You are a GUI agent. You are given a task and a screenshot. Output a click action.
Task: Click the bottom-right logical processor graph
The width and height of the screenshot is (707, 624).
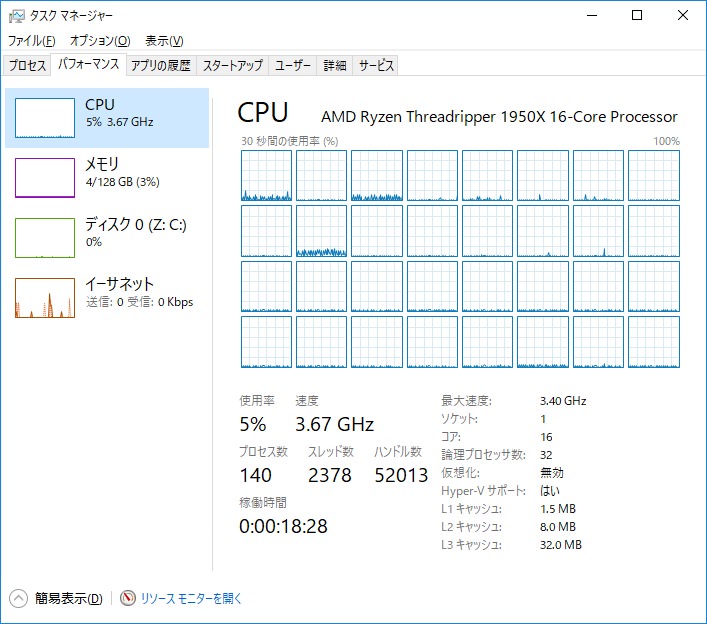[654, 342]
